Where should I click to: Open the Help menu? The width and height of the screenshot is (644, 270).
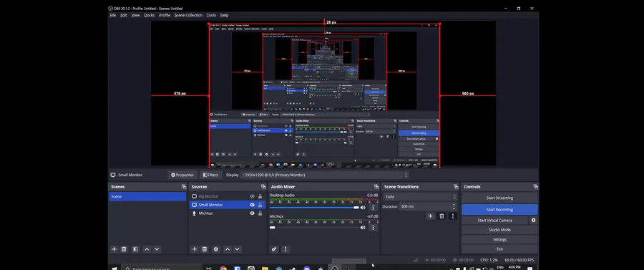click(224, 15)
